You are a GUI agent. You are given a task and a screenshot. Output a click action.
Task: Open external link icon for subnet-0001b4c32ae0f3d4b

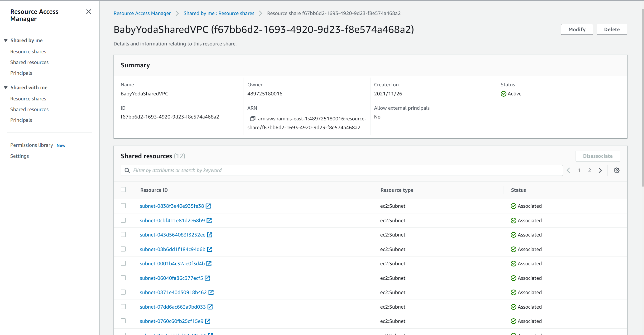click(209, 263)
